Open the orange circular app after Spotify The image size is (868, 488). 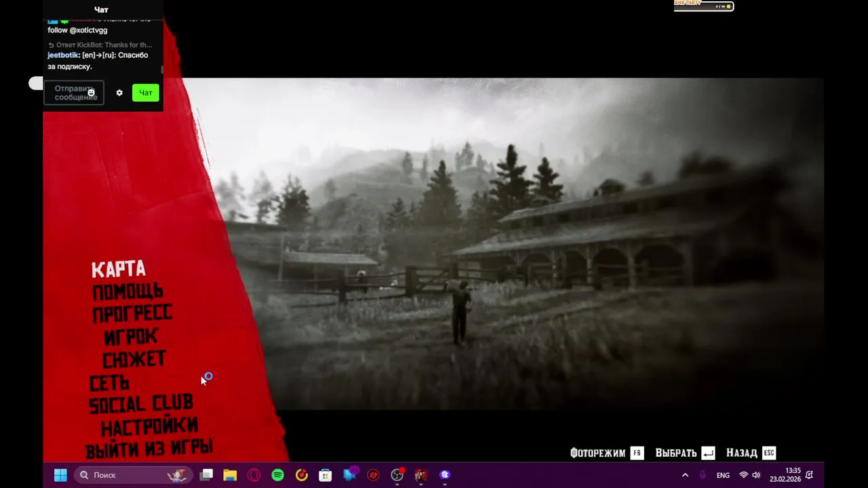tap(302, 475)
